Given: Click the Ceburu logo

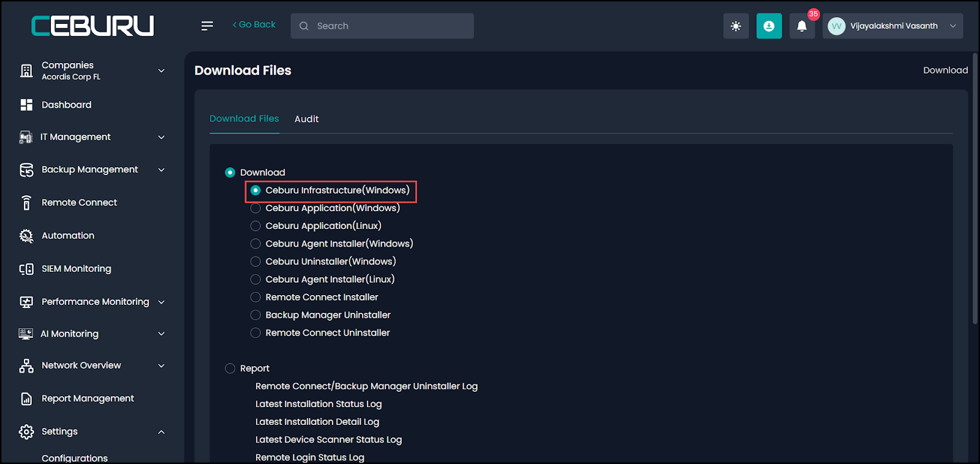Looking at the screenshot, I should pyautogui.click(x=92, y=26).
